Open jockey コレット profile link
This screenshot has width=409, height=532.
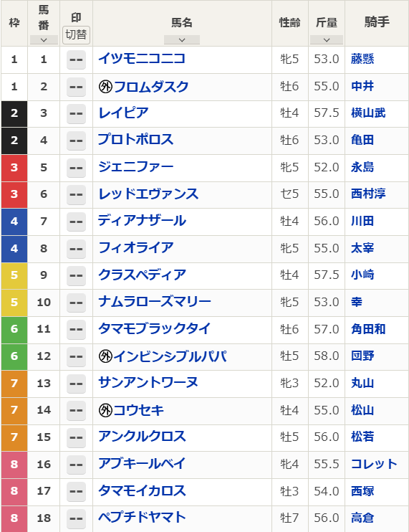click(x=374, y=464)
